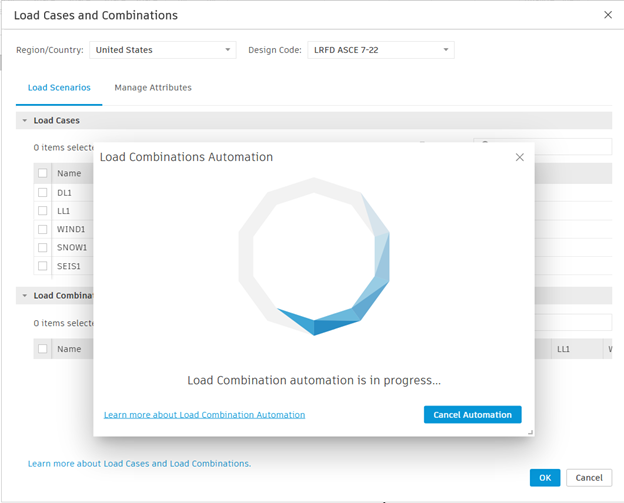Open the Design Code dropdown
The width and height of the screenshot is (624, 503).
[380, 50]
